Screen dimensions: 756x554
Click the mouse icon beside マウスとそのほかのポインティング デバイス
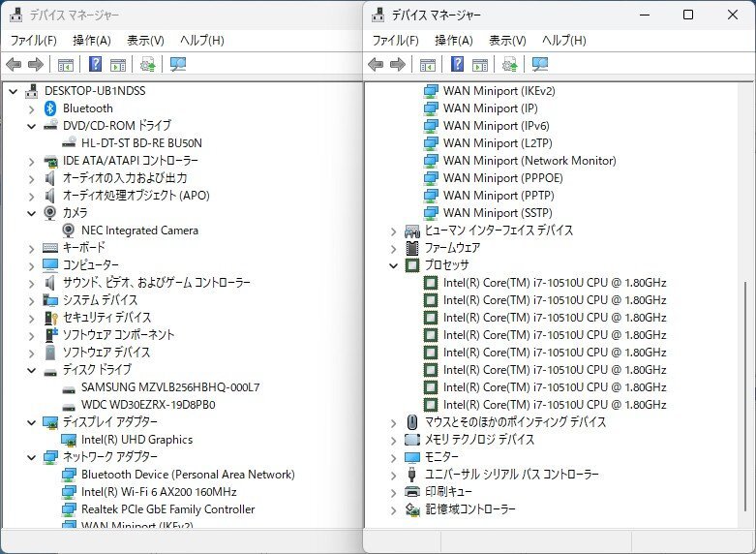[411, 421]
